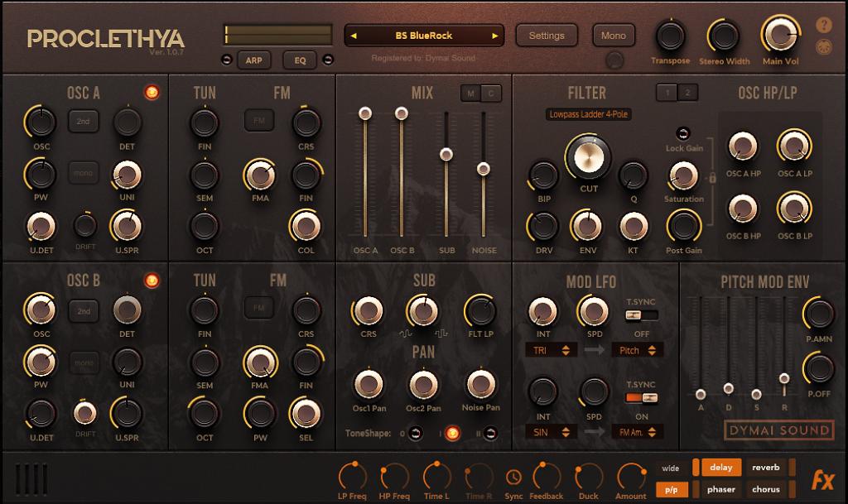Image resolution: width=848 pixels, height=504 pixels.
Task: Click the OSC A mix slider handle
Action: coord(365,113)
